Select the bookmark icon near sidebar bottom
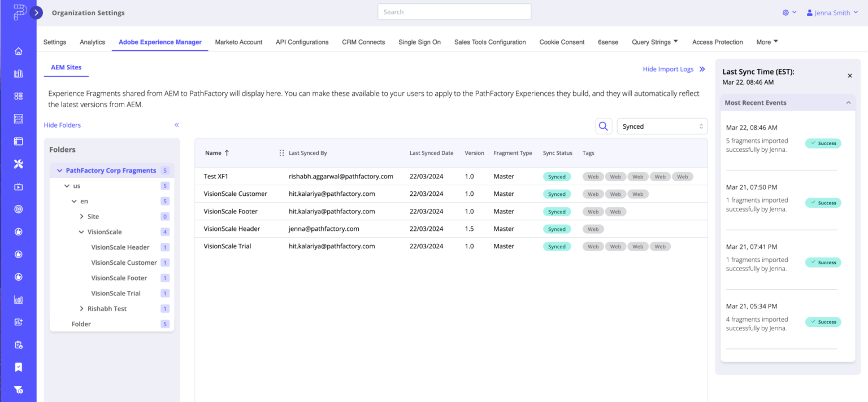Screen dimensions: 868x402 [18, 367]
